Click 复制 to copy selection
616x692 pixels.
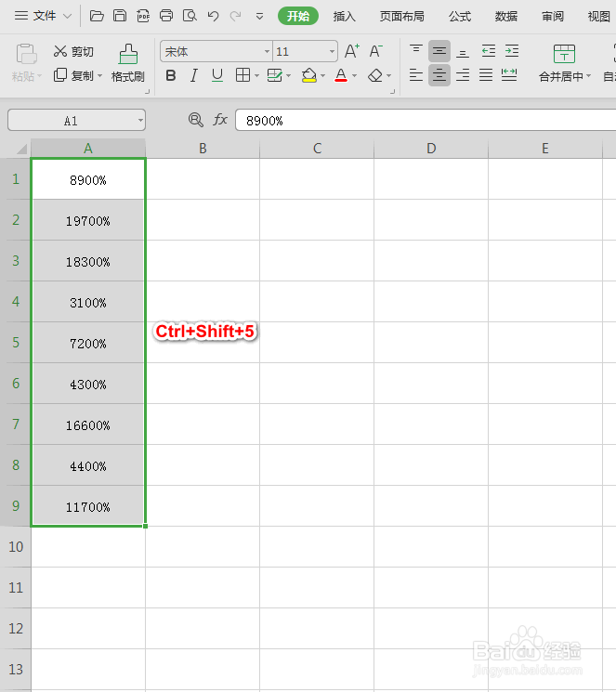coord(73,75)
